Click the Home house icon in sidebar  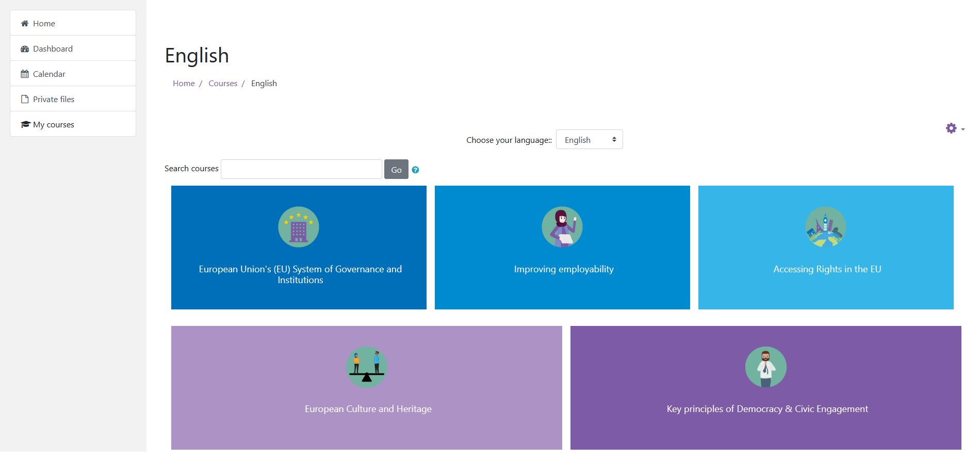tap(24, 23)
